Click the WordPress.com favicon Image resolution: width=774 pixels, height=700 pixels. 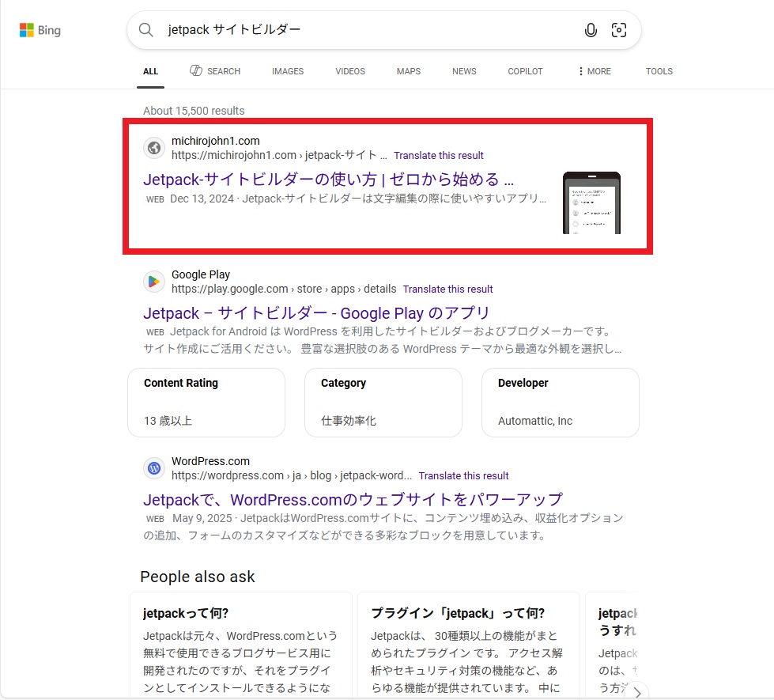[x=154, y=467]
